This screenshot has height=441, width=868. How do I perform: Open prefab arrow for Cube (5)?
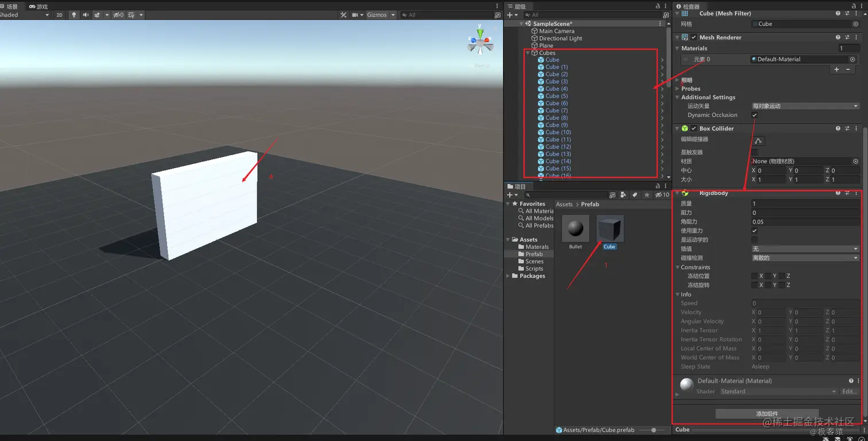(662, 96)
